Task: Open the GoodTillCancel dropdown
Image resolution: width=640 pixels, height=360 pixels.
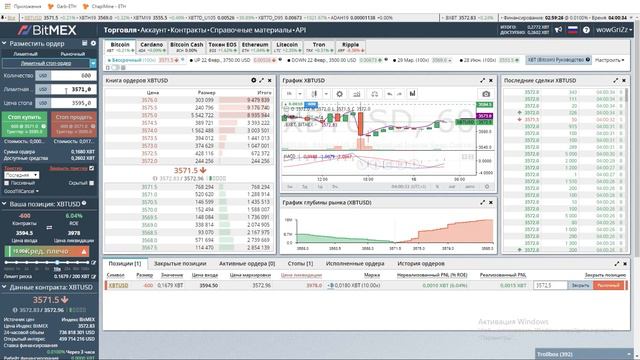Action: 21,191
